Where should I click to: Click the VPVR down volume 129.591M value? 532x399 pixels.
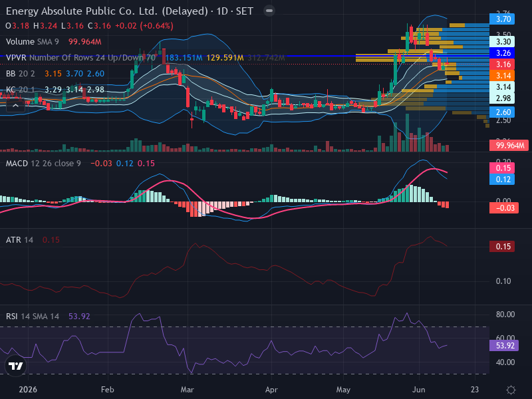tap(225, 58)
